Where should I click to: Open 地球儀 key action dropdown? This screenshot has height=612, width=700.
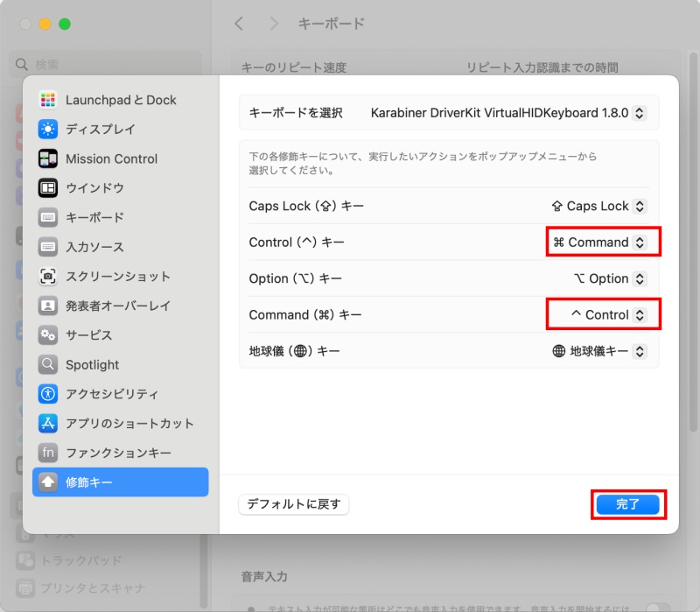pyautogui.click(x=599, y=351)
